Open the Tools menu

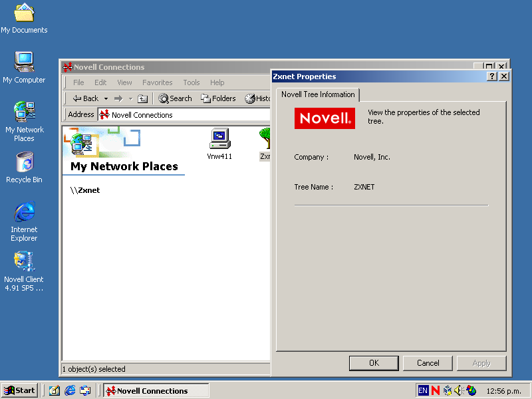pyautogui.click(x=192, y=82)
